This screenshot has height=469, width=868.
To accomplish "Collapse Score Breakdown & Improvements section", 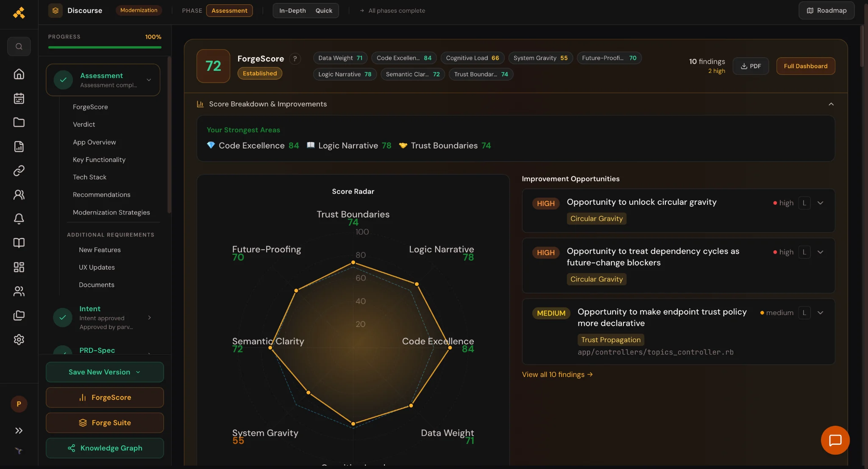I will click(831, 104).
